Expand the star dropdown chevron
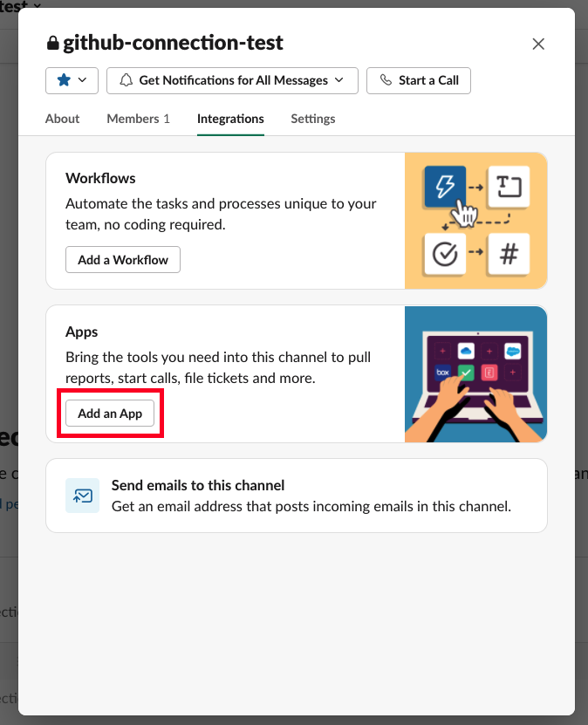Image resolution: width=588 pixels, height=725 pixels. (82, 80)
